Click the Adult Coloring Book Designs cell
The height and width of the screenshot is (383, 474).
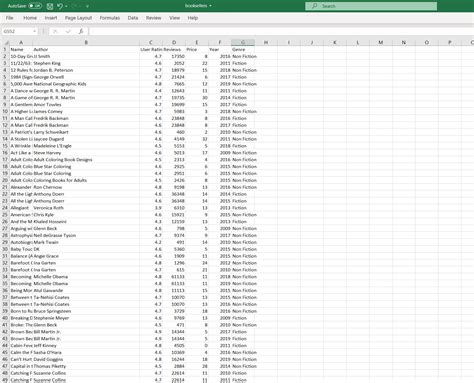(x=86, y=160)
